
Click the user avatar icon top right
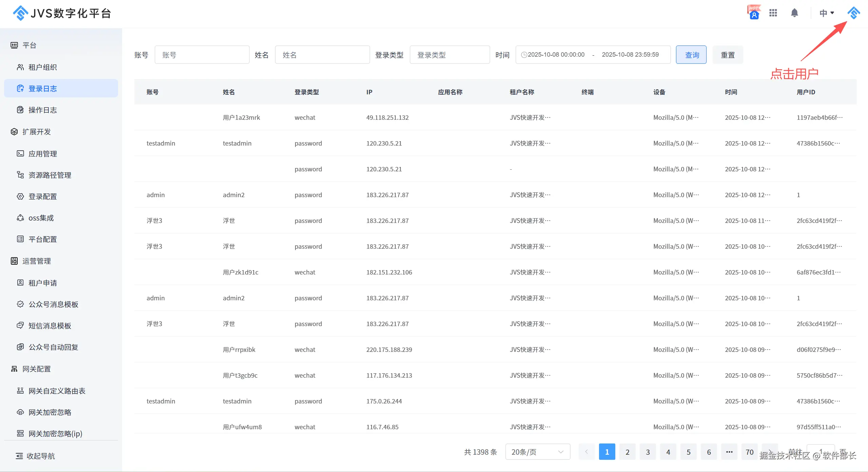click(853, 13)
